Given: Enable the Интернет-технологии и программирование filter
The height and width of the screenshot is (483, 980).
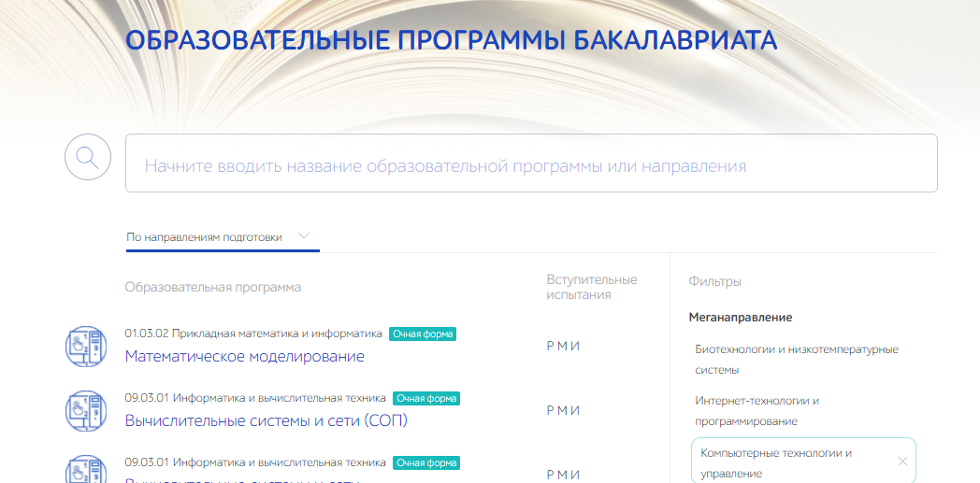Looking at the screenshot, I should tap(757, 411).
